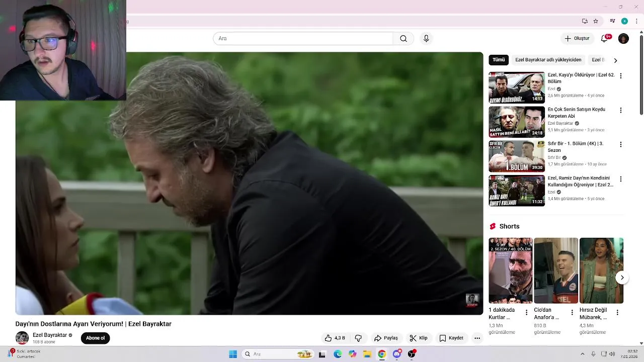Open the Chrome profile avatar 'a'
The image size is (644, 362).
pos(624,21)
